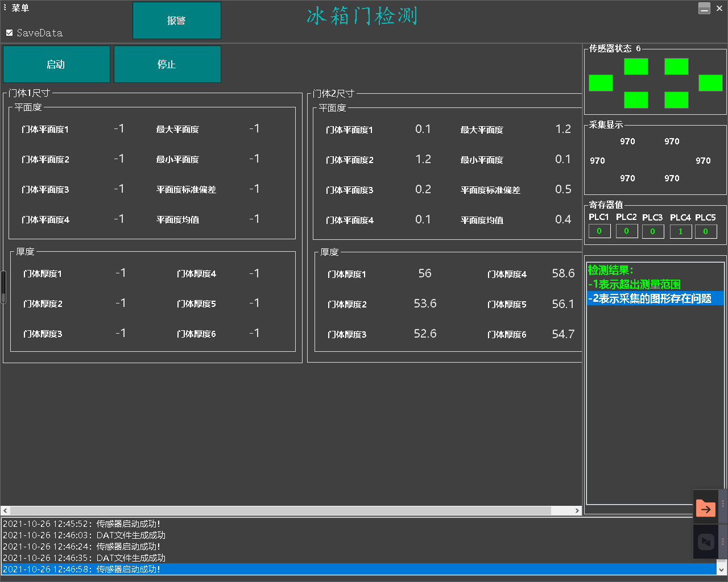Image resolution: width=728 pixels, height=582 pixels.
Task: Toggle the SaveData checkbox
Action: [x=10, y=33]
